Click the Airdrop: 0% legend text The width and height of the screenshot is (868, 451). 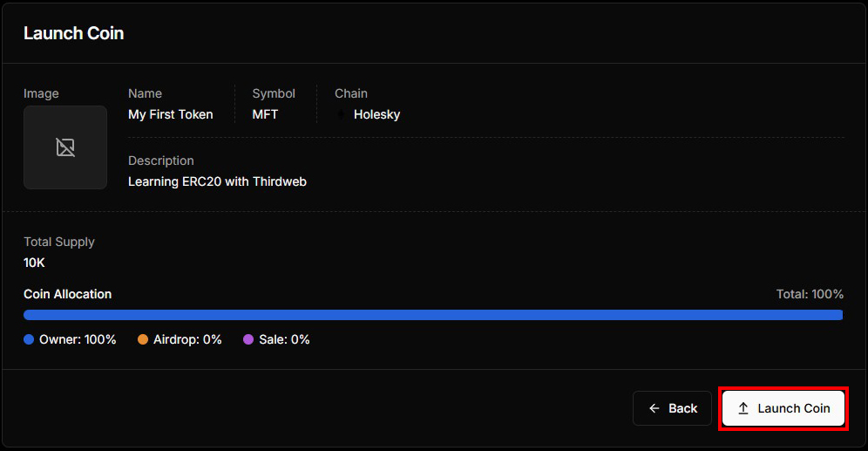point(187,339)
